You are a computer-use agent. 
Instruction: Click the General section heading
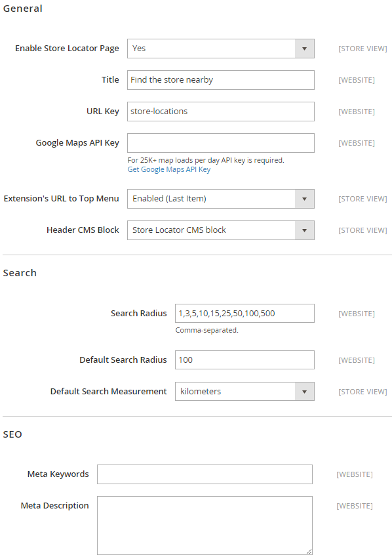pyautogui.click(x=23, y=9)
